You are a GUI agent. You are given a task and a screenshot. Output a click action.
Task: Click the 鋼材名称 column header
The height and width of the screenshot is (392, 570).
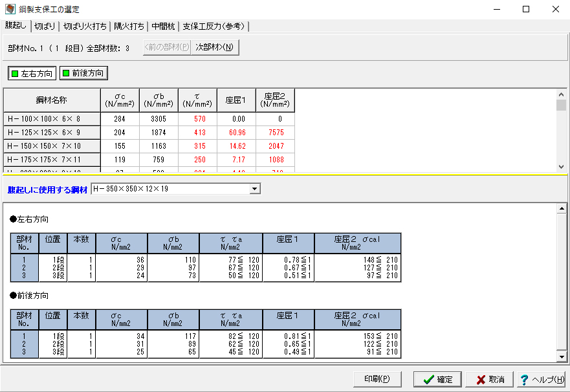click(52, 100)
